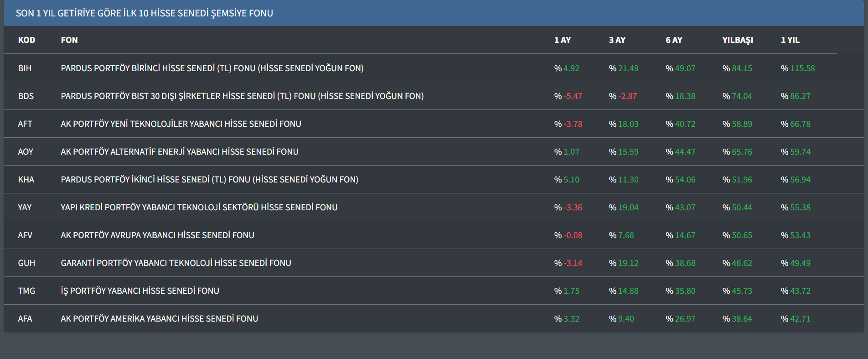Click the 1 YIL column header
Screen dimensions: 868x359
pos(790,40)
